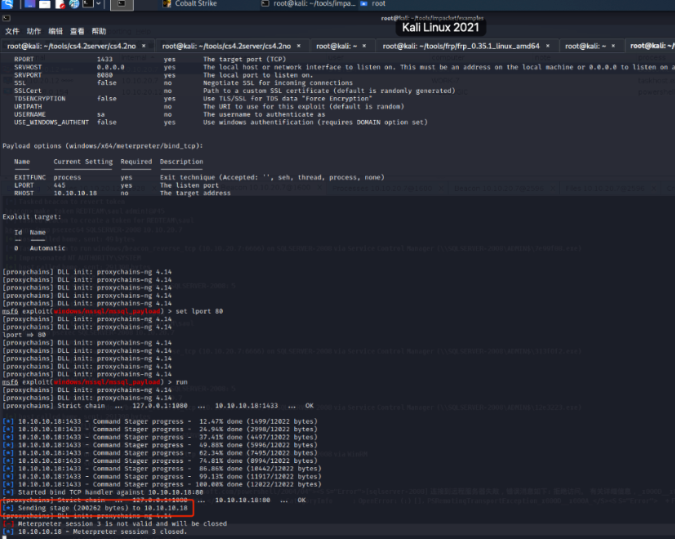Open the 动作 (Actions) menu
Image resolution: width=675 pixels, height=539 pixels.
click(34, 31)
